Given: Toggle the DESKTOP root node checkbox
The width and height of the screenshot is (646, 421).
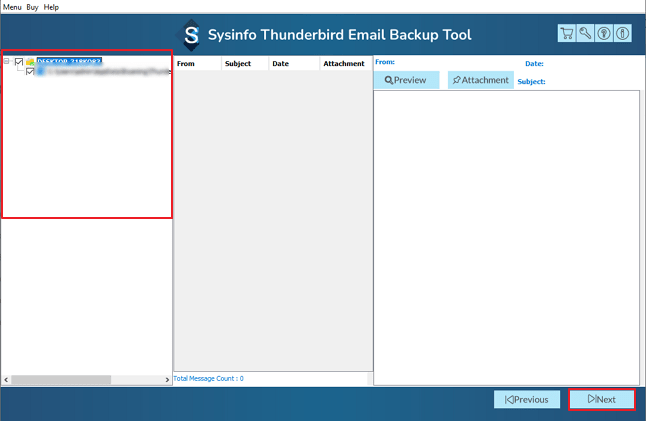Looking at the screenshot, I should [x=19, y=62].
